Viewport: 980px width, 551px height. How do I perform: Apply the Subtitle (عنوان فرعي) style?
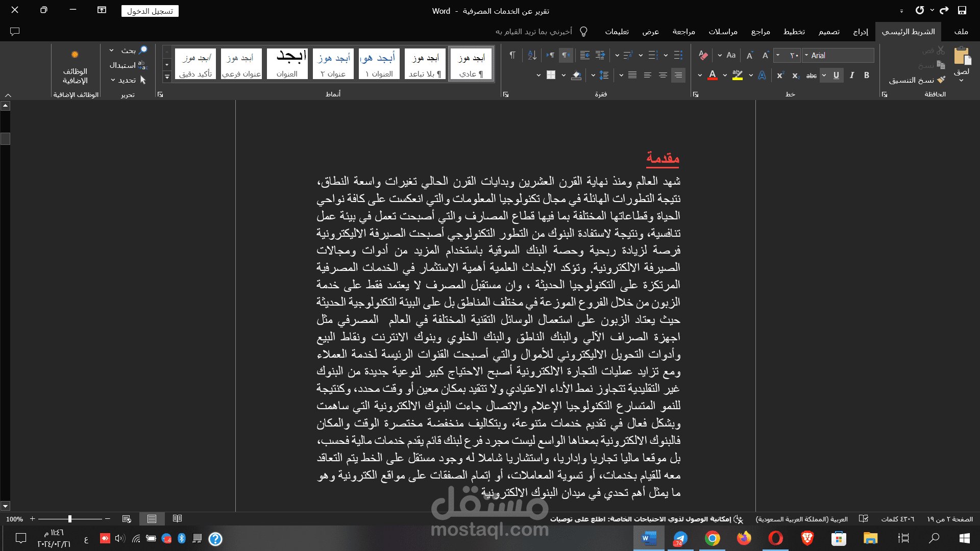[x=241, y=64]
